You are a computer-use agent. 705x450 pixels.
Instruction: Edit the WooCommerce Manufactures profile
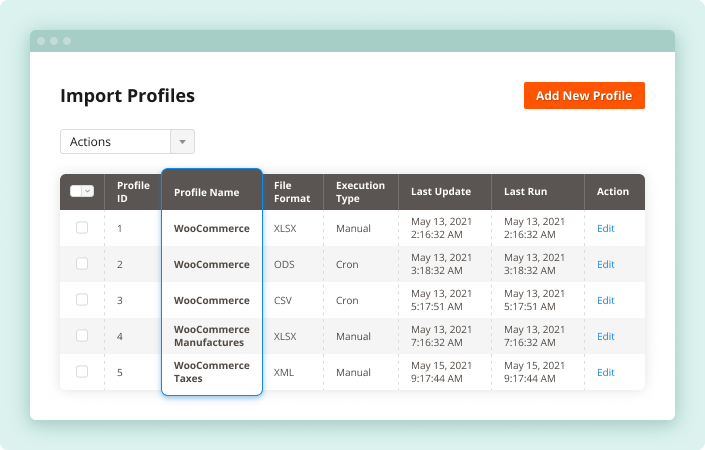[605, 336]
